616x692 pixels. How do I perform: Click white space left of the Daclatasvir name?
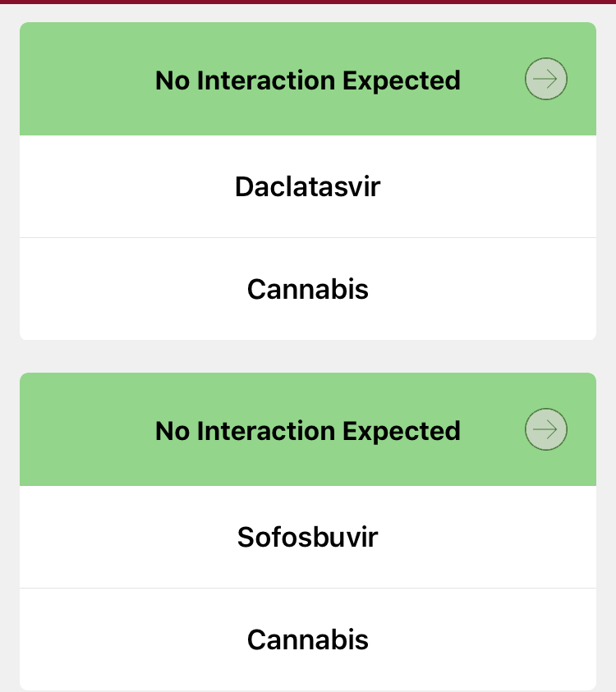(123, 187)
